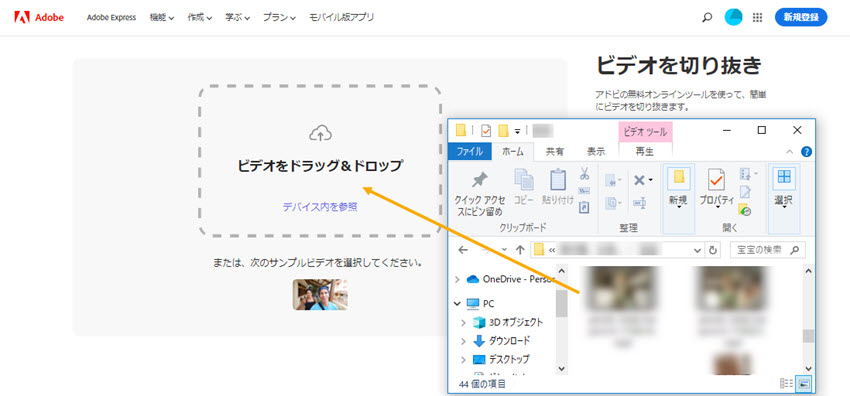Click the delete X icon
850x396 pixels.
point(640,180)
